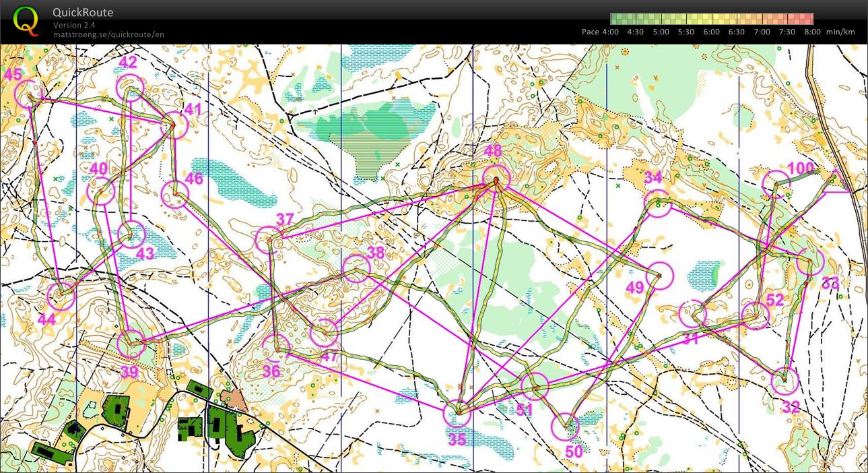Viewport: 868px width, 473px height.
Task: Click the 'Pace 4:00' legend label
Action: click(600, 32)
